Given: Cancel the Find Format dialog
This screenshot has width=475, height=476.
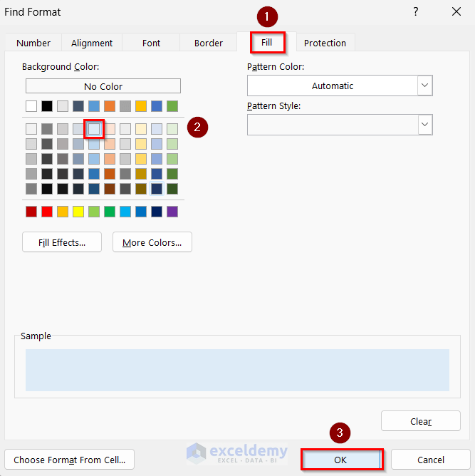Looking at the screenshot, I should click(x=431, y=460).
